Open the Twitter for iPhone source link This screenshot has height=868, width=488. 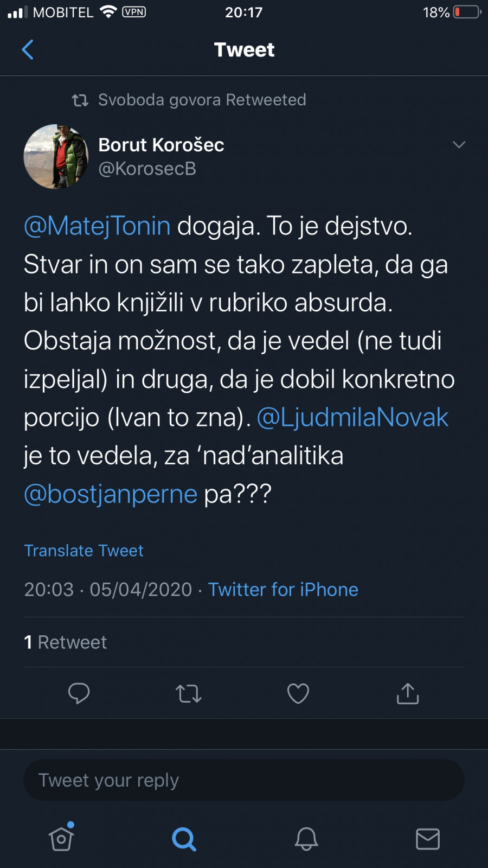pyautogui.click(x=283, y=590)
